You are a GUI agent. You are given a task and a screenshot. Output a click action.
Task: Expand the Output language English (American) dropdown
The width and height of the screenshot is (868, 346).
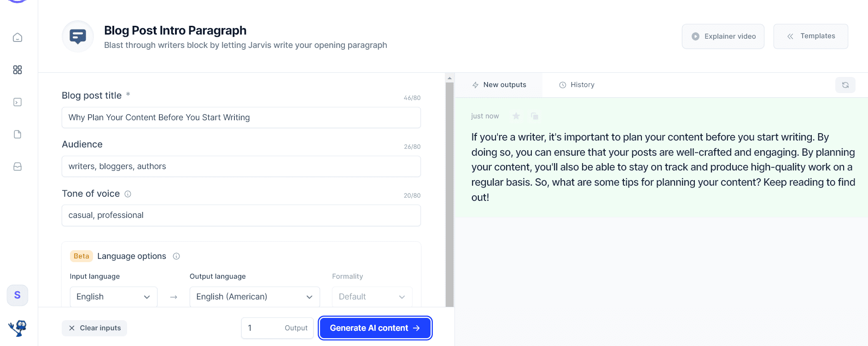tap(255, 297)
